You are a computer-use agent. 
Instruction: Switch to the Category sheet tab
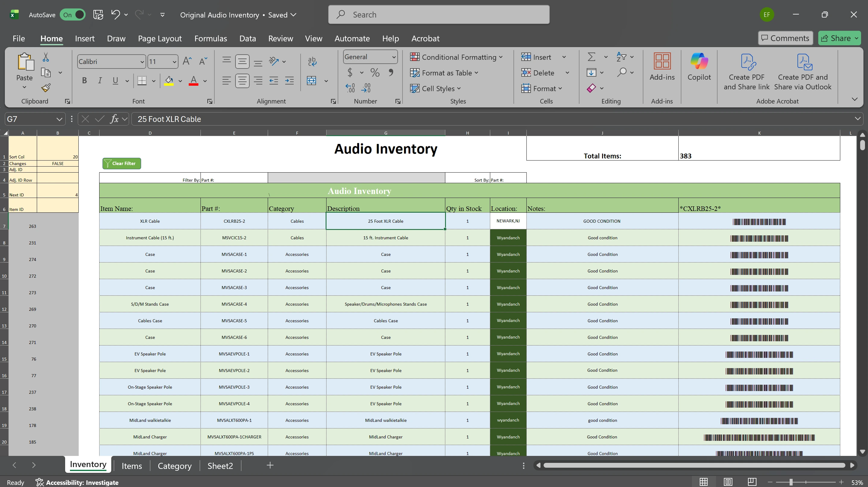[x=175, y=466]
